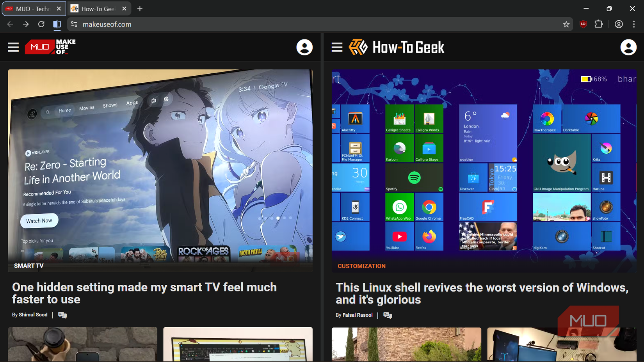Open the CUSTOMIZATION category link
Viewport: 644px width, 362px height.
coord(361,266)
